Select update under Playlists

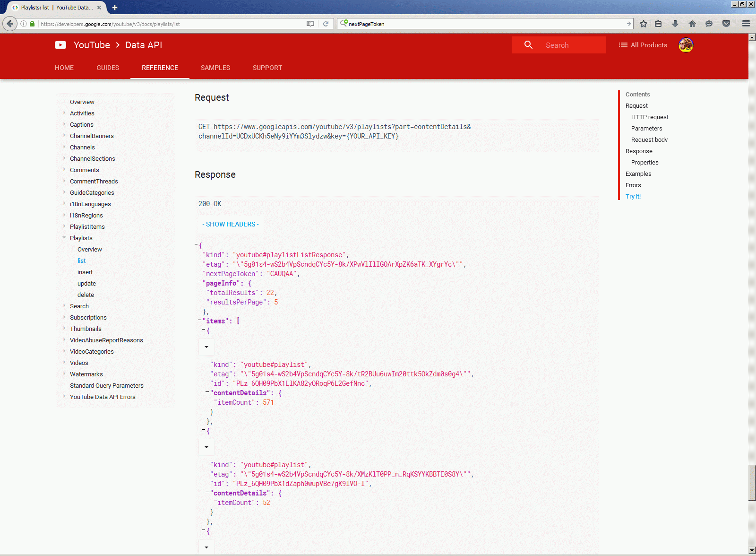(86, 283)
